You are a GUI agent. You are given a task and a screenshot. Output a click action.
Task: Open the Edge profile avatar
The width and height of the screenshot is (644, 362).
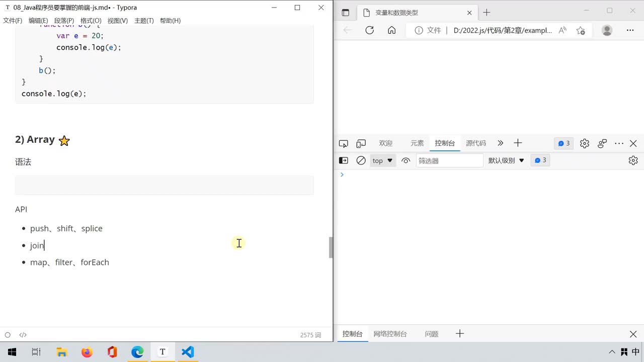[x=607, y=30]
